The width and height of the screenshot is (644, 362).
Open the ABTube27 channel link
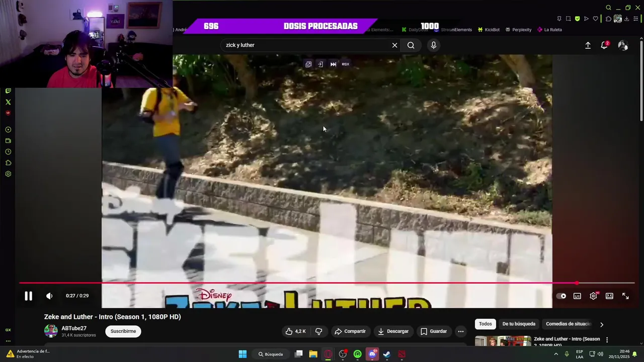74,328
